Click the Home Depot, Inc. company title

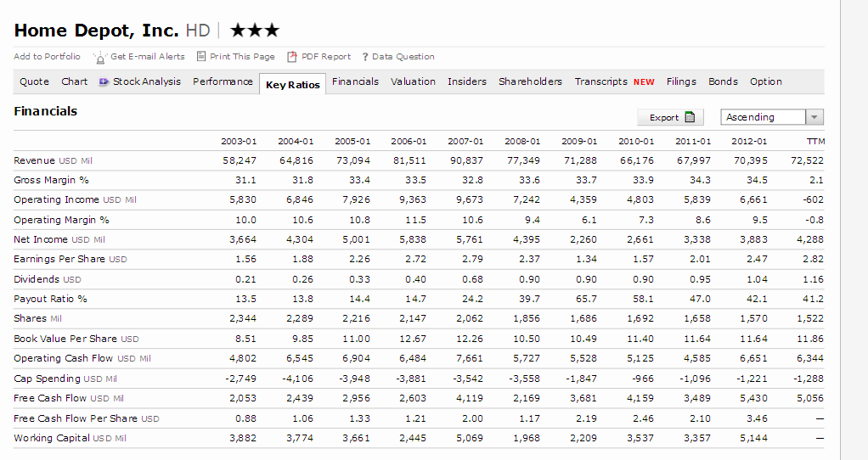tap(96, 31)
